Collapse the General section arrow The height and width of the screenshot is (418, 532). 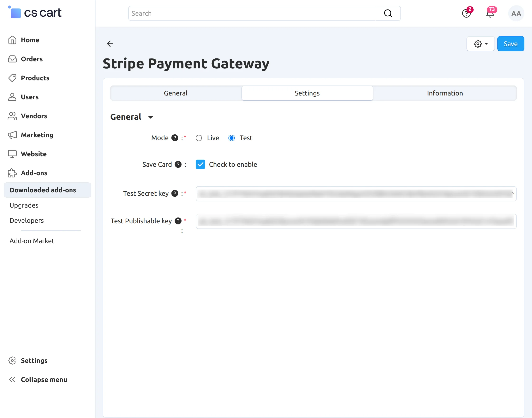point(151,117)
